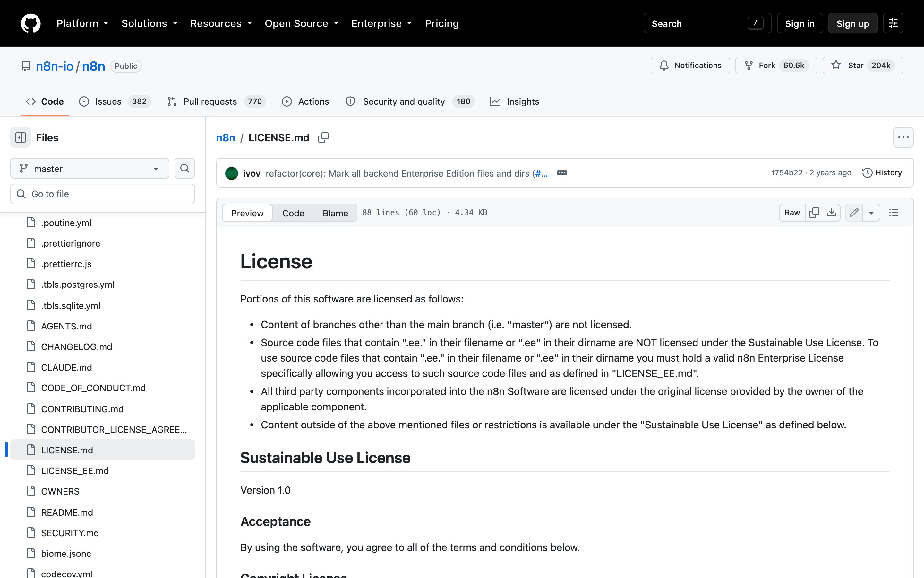
Task: Expand the Enterprise menu
Action: point(382,23)
